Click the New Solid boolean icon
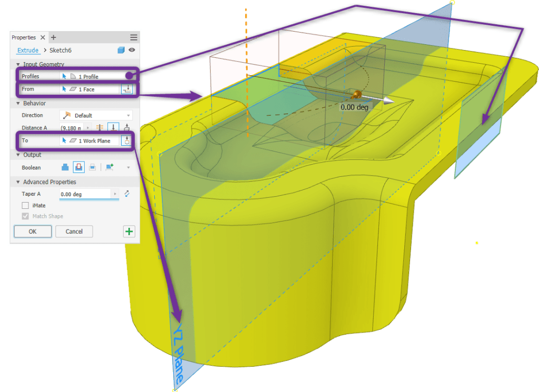Screen dimensions: 539x392 tap(109, 167)
